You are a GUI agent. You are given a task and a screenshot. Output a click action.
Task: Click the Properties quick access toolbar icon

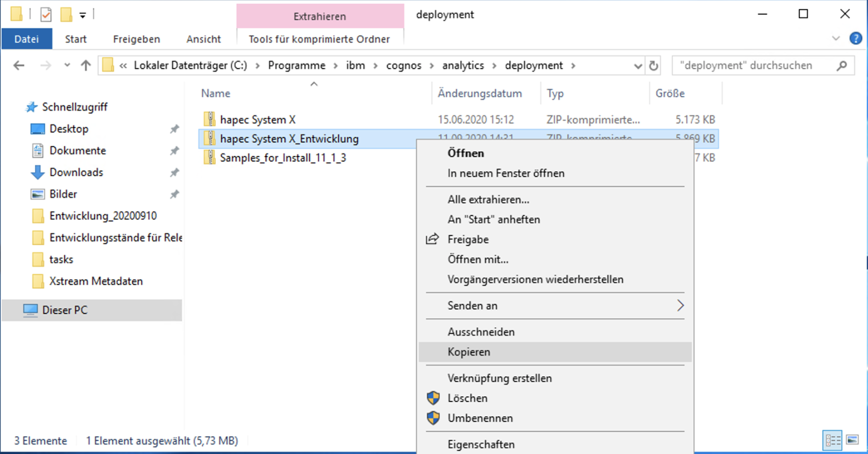[46, 14]
